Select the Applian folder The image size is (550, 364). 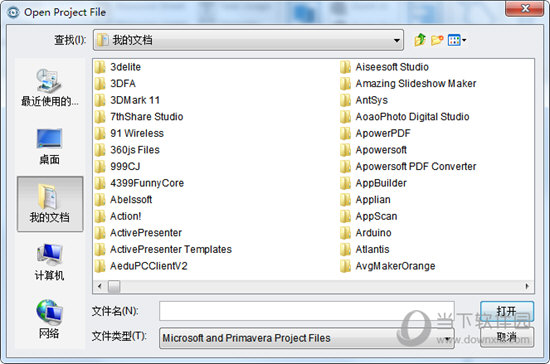pyautogui.click(x=365, y=200)
